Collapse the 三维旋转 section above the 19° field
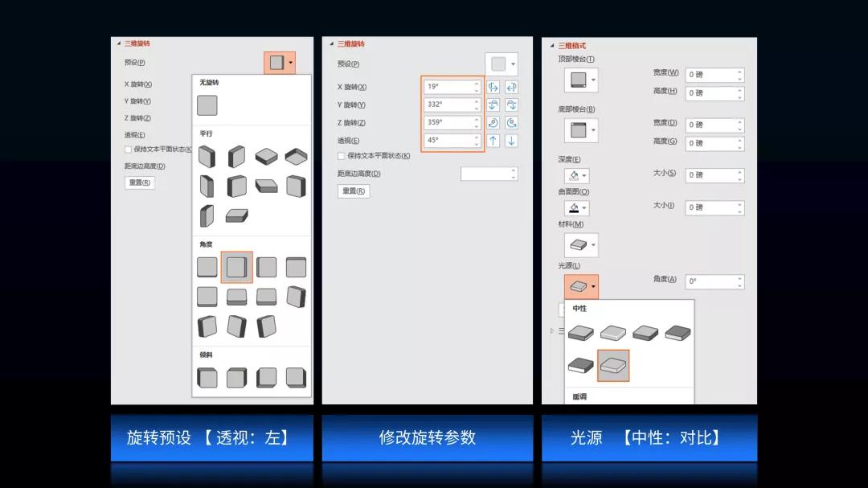The height and width of the screenshot is (488, 868). (x=332, y=43)
